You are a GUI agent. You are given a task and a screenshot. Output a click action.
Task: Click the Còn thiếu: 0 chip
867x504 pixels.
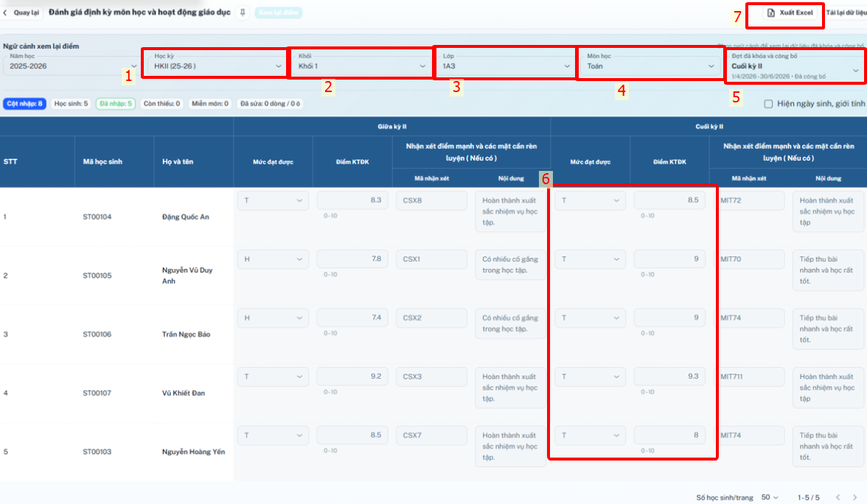point(161,103)
